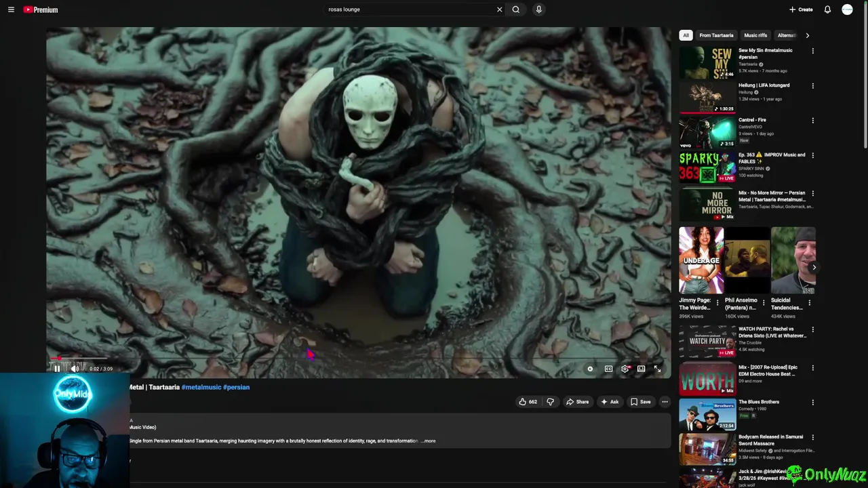
Task: Open 'Sew My Sin' video thumbnail
Action: (707, 63)
